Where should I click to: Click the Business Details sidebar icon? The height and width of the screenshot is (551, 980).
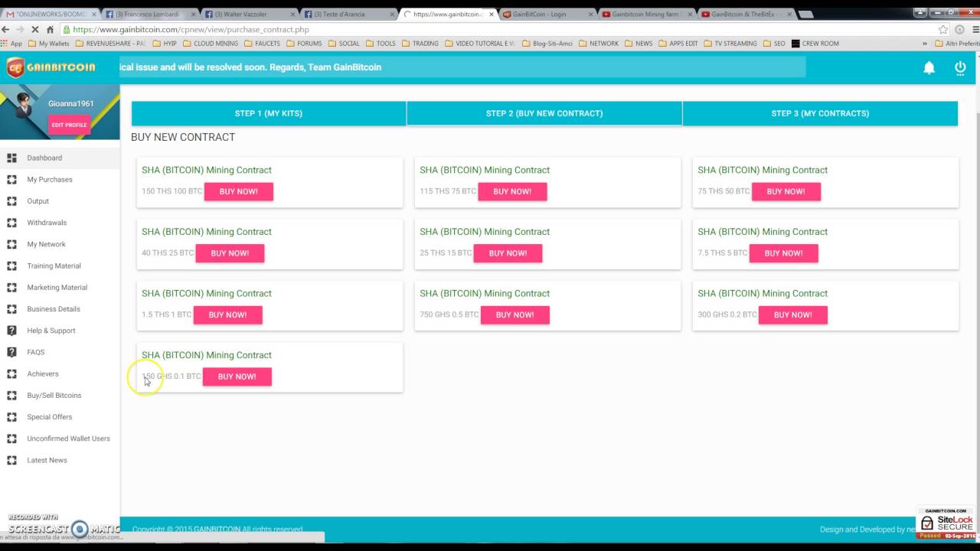11,308
